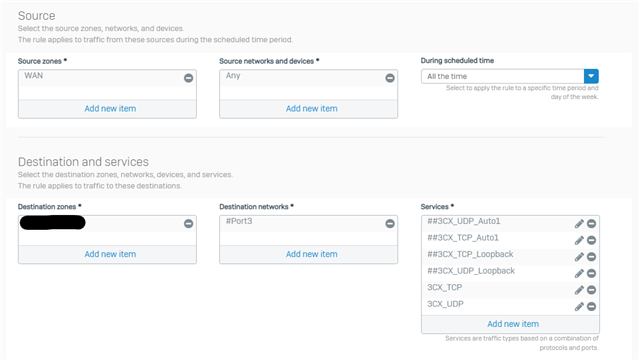Edit the 3CX_UDP service
The width and height of the screenshot is (640, 361).
click(x=579, y=306)
